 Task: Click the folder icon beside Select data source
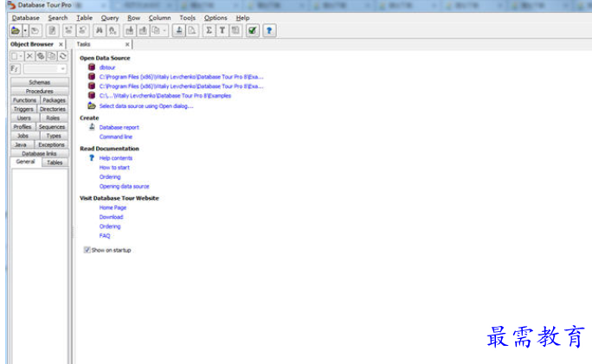click(x=92, y=105)
